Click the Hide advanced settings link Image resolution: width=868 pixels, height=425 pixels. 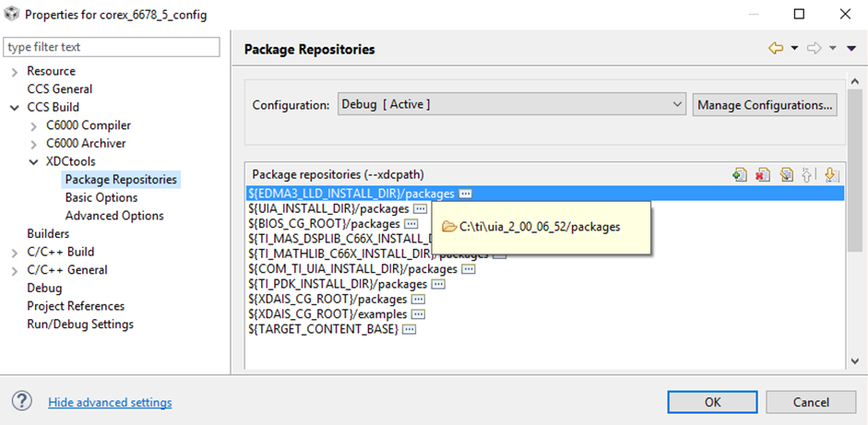pos(110,402)
